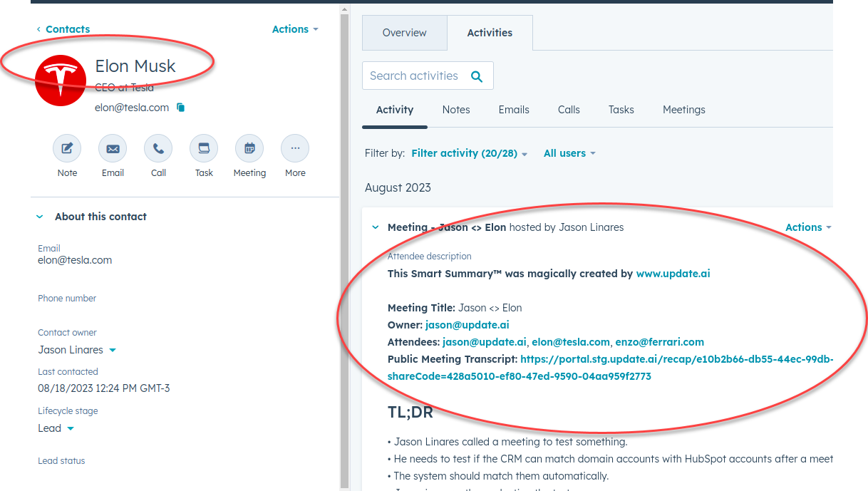Change Contact owner Jason Linares dropdown
Screen dimensions: 868x491
pyautogui.click(x=77, y=350)
